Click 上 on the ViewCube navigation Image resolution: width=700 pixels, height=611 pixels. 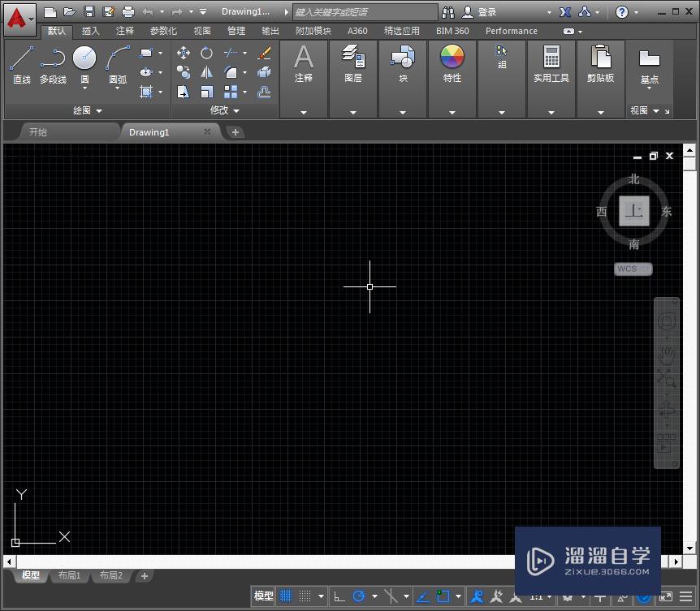point(633,211)
